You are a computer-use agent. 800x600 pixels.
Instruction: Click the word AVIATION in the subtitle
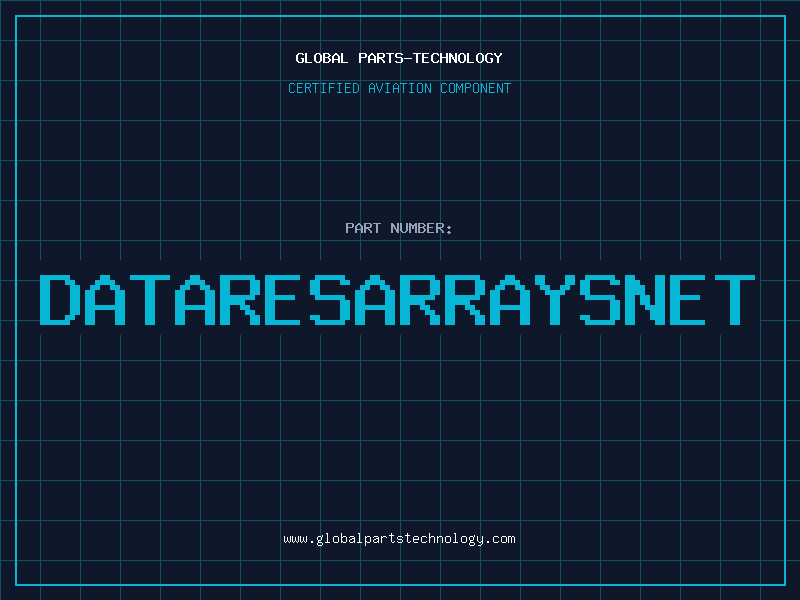point(401,88)
